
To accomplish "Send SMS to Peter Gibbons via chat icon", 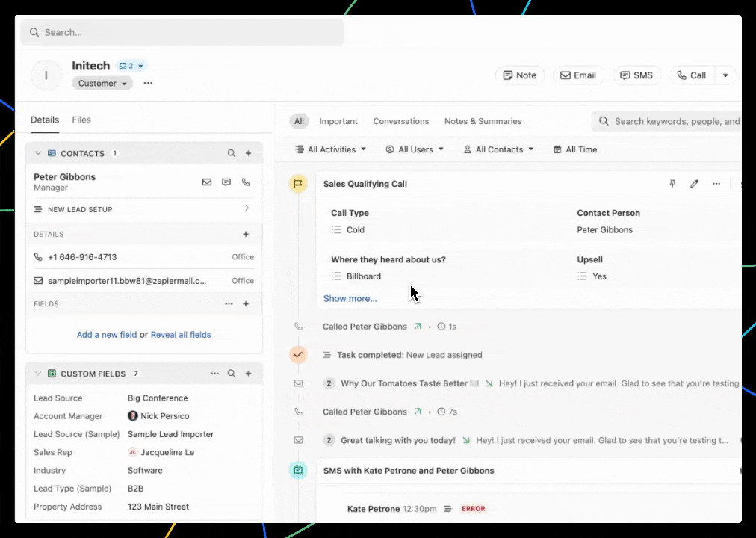I will pos(226,182).
